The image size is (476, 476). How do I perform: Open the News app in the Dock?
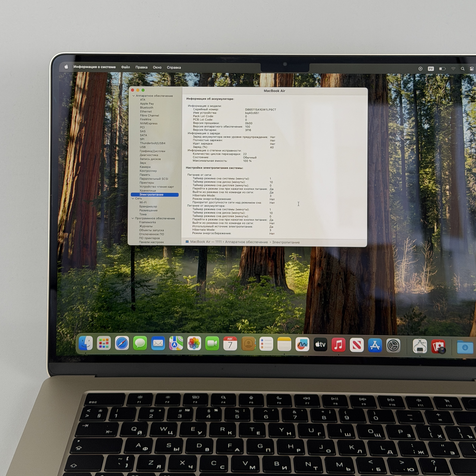tap(357, 345)
